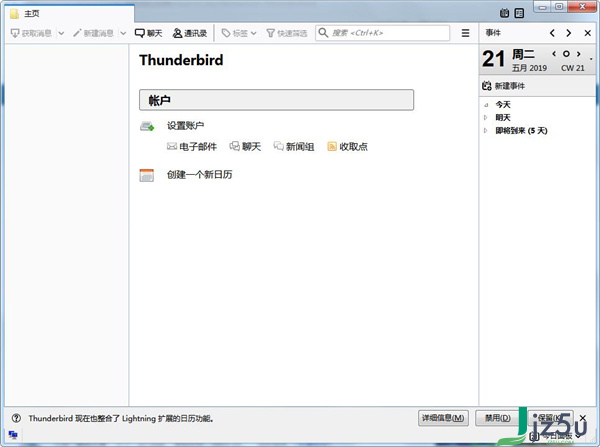Click 禁用(D) to disable Lightning
The image size is (600, 447).
coord(497,418)
